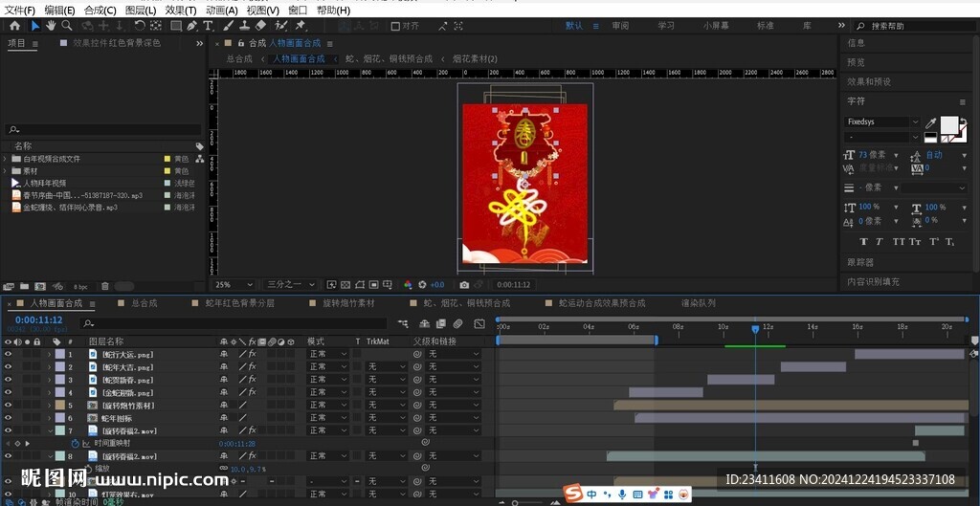The height and width of the screenshot is (506, 980).
Task: Enable the 对齐 snapping checkbox
Action: (395, 26)
